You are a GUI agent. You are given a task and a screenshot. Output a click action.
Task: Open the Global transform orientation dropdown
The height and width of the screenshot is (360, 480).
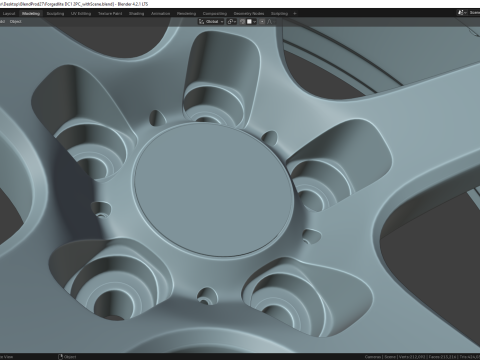[x=211, y=22]
